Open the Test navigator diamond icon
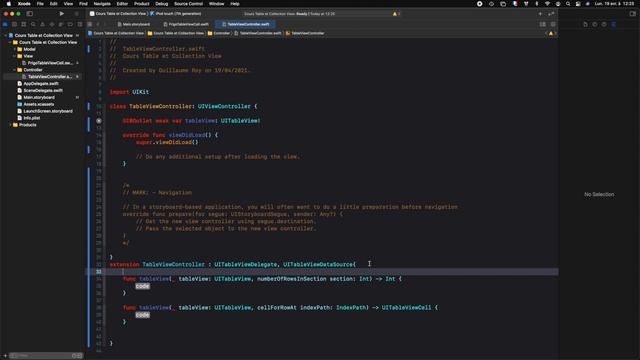This screenshot has width=640, height=360. tap(52, 24)
